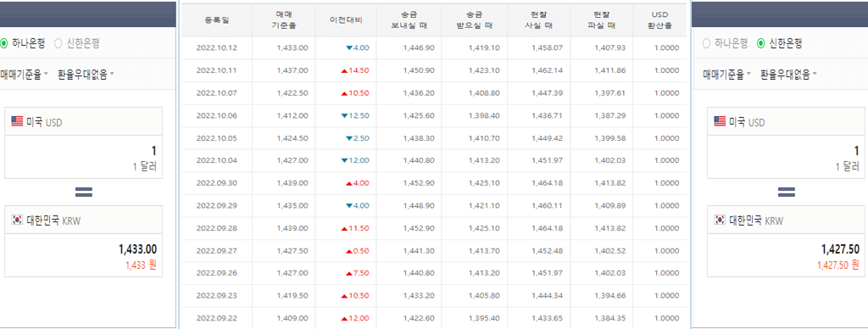This screenshot has height=329, width=868.
Task: Click the 현찰 파실 때 column header
Action: point(602,20)
